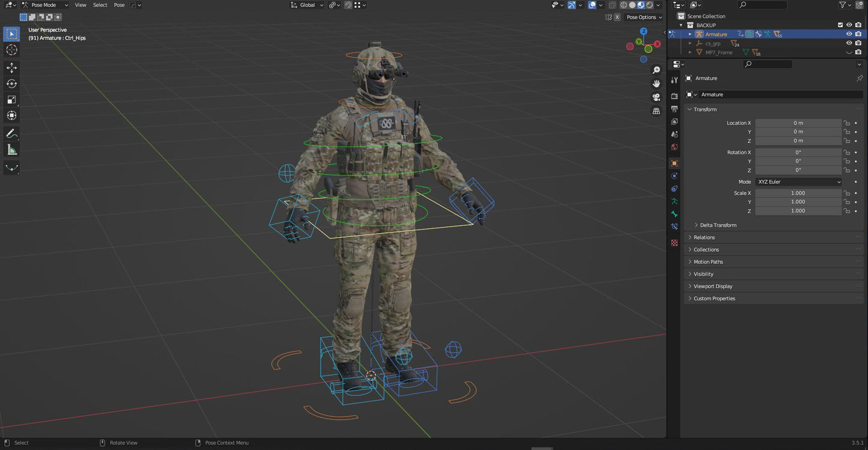Image resolution: width=868 pixels, height=450 pixels.
Task: Open the Pose menu
Action: click(x=119, y=5)
